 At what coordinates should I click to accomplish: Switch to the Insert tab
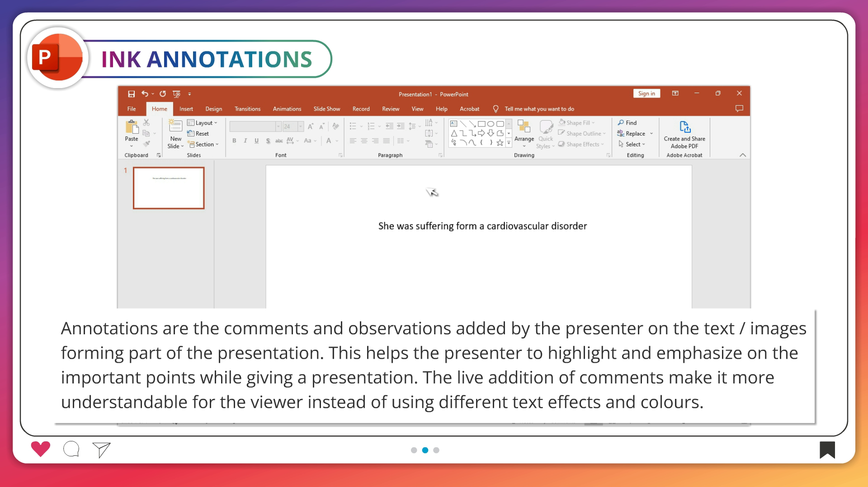tap(186, 109)
